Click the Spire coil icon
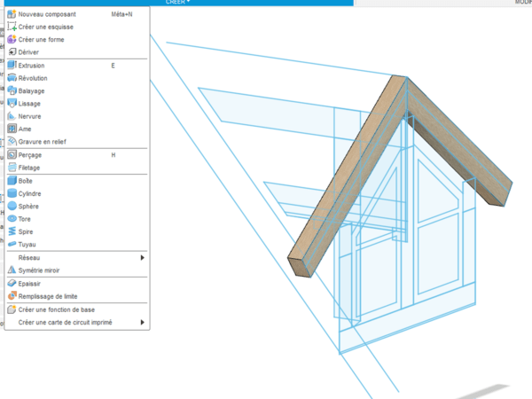Image resolution: width=532 pixels, height=399 pixels. tap(12, 231)
